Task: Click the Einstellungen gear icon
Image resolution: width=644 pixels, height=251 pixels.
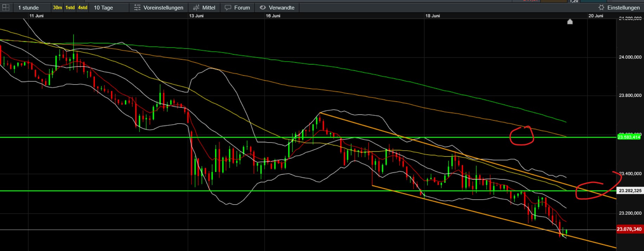Action: 601,7
